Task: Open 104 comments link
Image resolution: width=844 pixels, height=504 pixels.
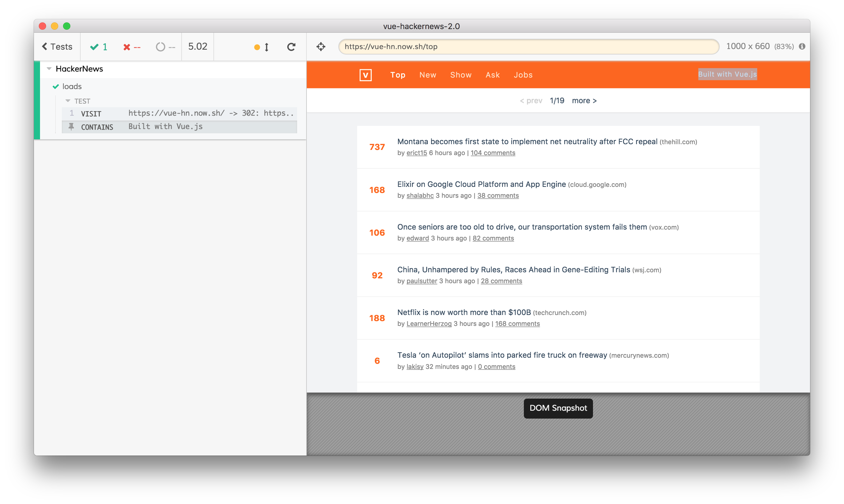Action: [x=493, y=153]
